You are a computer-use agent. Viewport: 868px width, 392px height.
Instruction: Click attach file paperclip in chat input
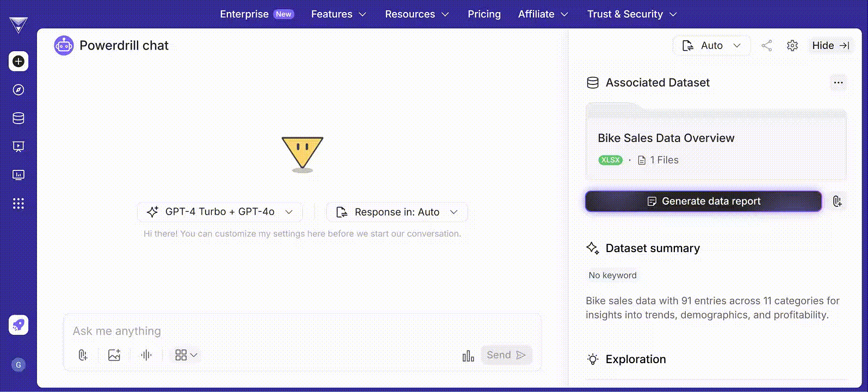tap(83, 355)
